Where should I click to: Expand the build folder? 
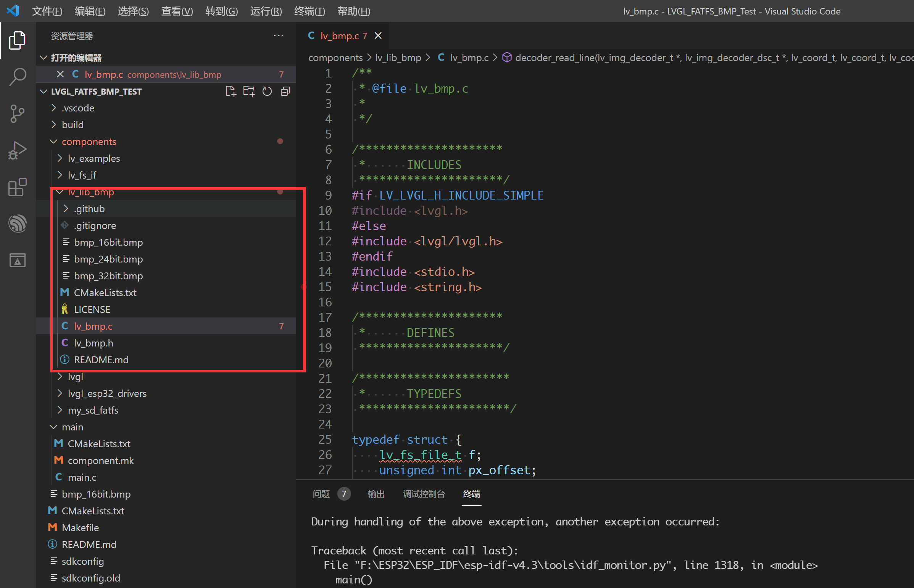73,125
